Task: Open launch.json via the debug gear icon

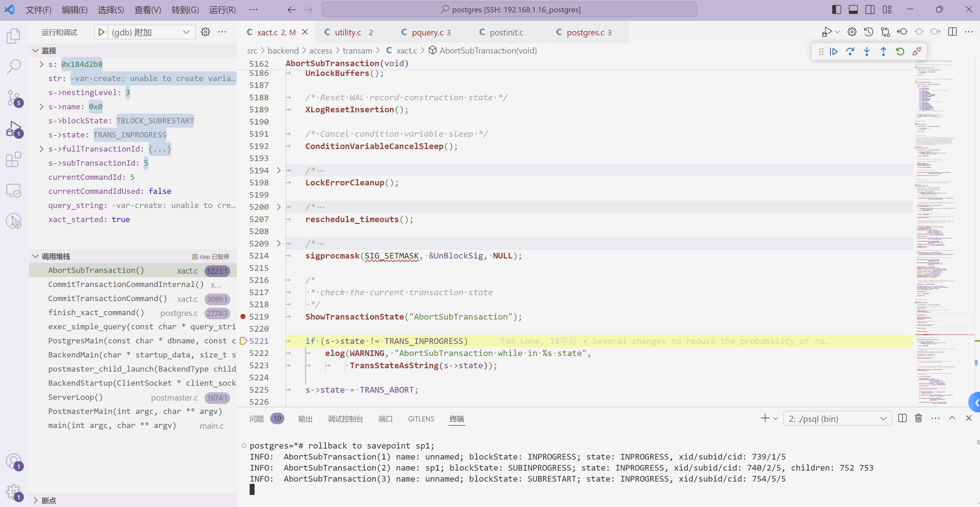Action: (x=206, y=32)
